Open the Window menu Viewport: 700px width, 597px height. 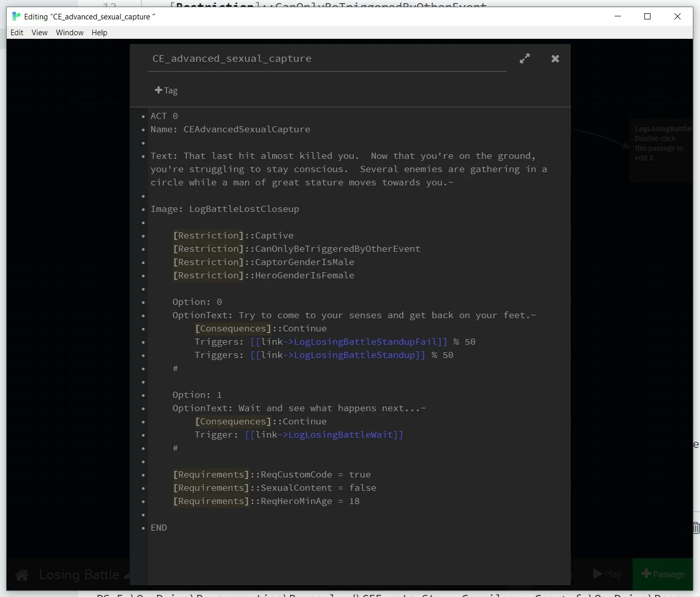click(69, 33)
